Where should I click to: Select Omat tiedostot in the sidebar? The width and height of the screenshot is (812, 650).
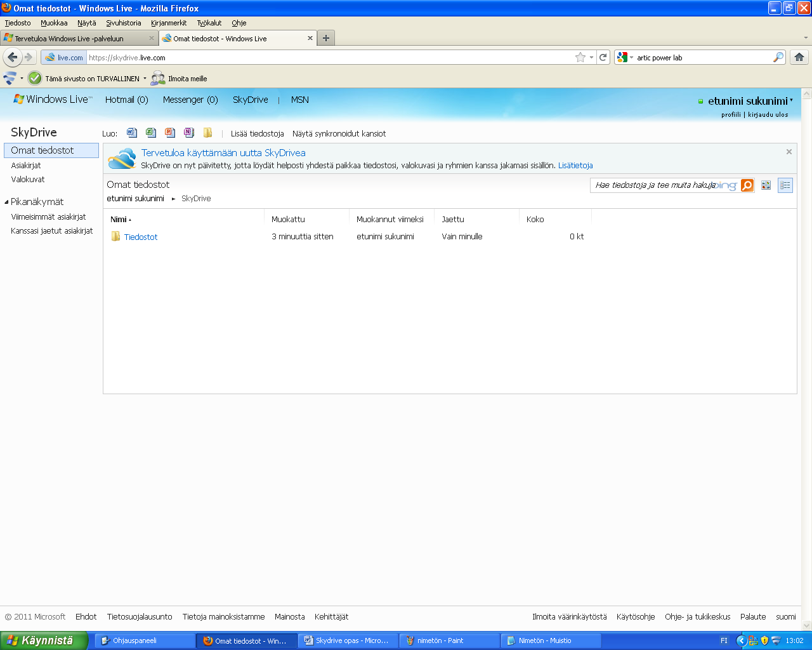pyautogui.click(x=51, y=150)
